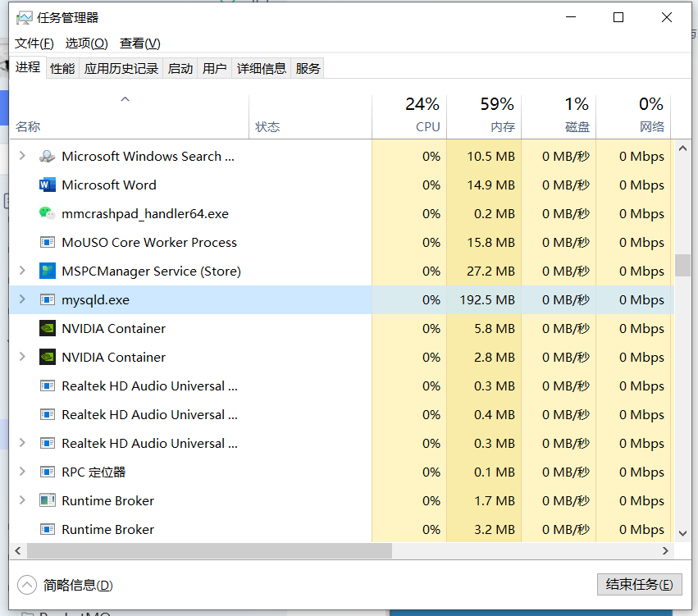Sort processes by 内存 column header
The image size is (698, 616).
[484, 115]
